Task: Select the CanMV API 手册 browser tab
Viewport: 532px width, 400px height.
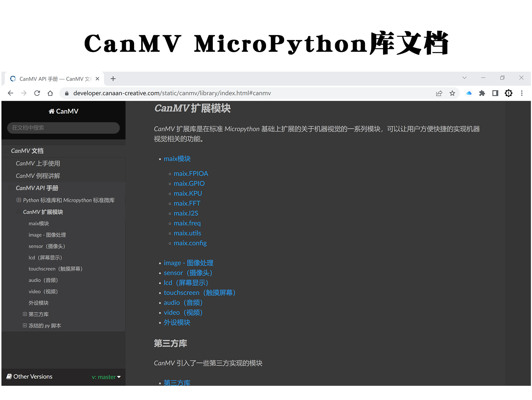Action: coord(53,78)
